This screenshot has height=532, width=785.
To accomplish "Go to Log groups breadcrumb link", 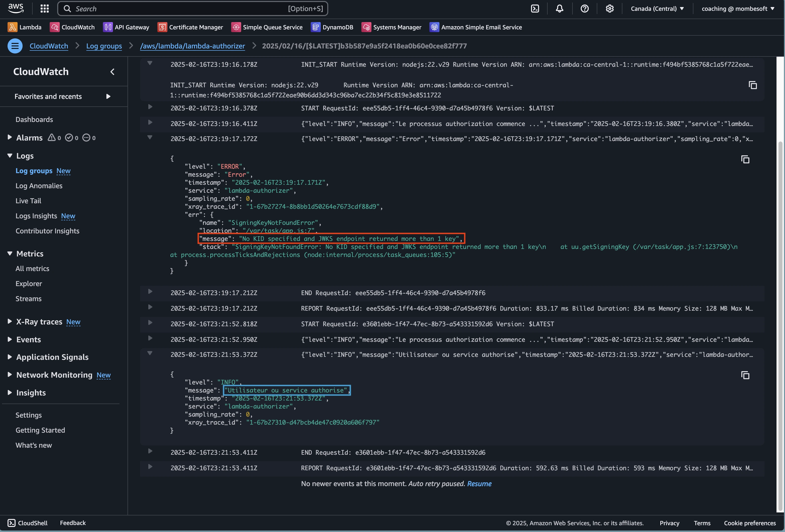I will pyautogui.click(x=104, y=46).
